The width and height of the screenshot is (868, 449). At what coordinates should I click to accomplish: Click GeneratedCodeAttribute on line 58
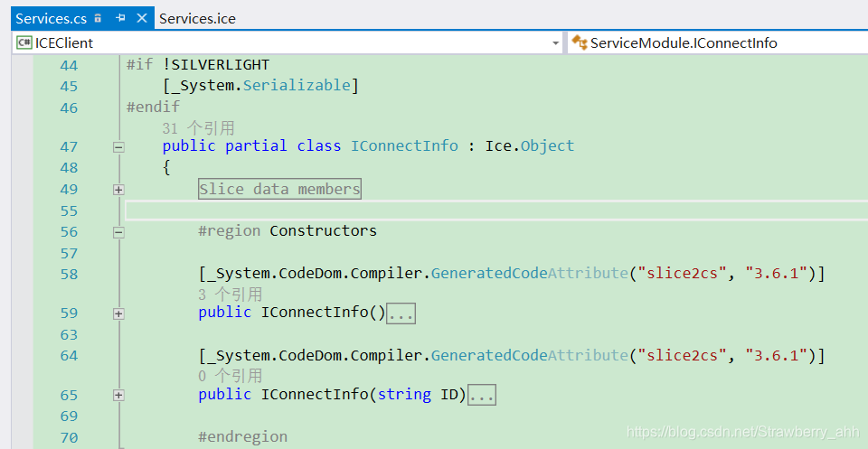tap(529, 273)
